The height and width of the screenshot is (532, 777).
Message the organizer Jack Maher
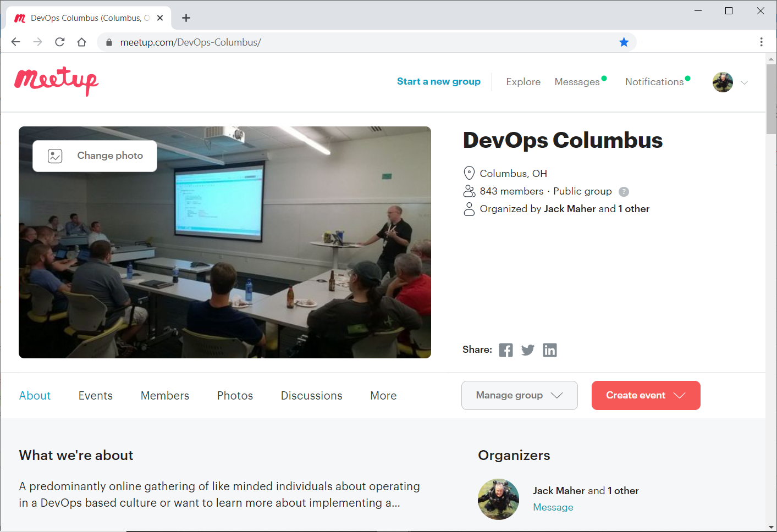[553, 507]
